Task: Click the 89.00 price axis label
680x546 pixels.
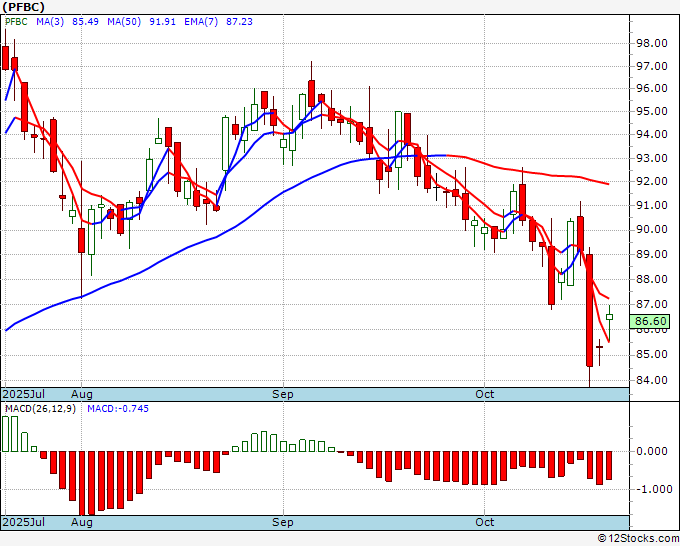Action: [651, 254]
